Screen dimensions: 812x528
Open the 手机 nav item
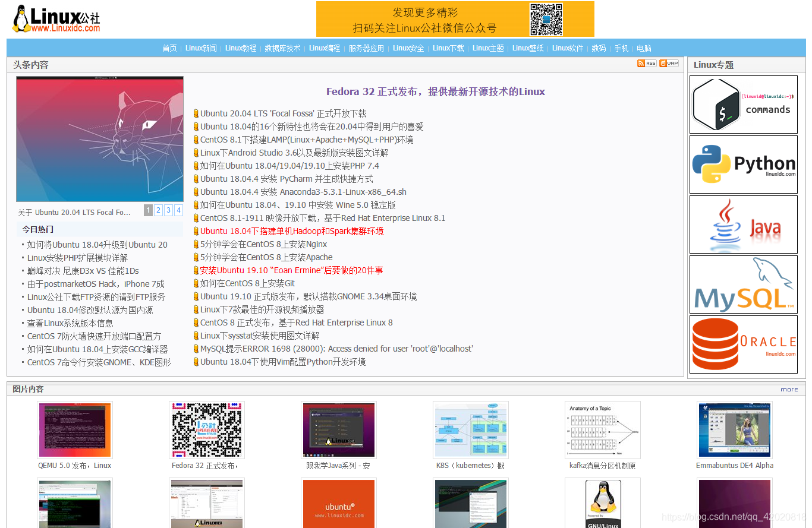pyautogui.click(x=621, y=48)
